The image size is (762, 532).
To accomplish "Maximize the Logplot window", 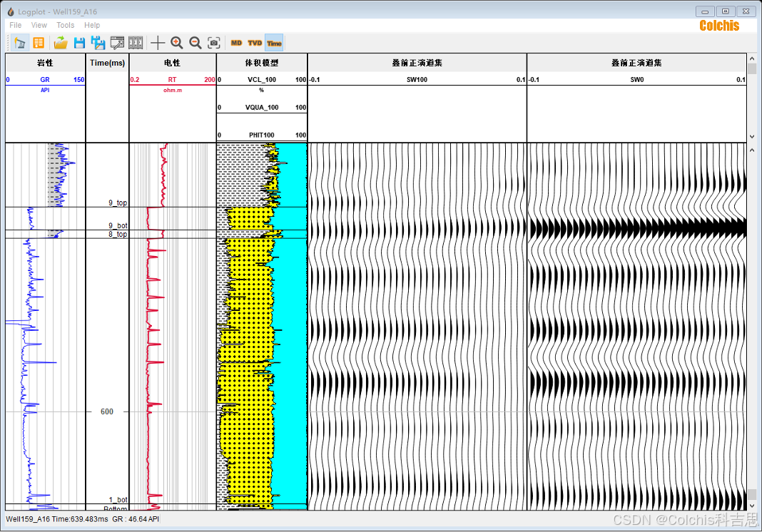I will (x=726, y=11).
